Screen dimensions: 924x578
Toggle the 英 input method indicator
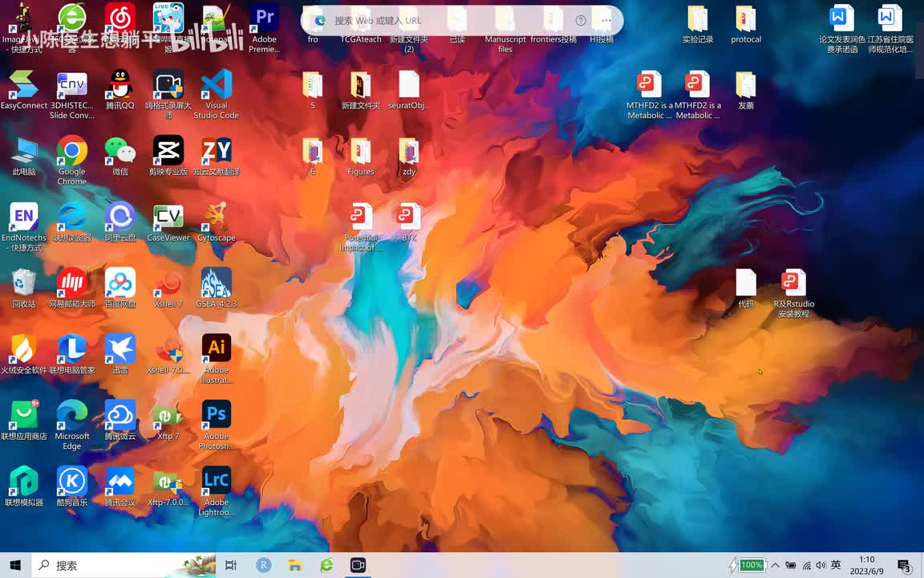(836, 565)
